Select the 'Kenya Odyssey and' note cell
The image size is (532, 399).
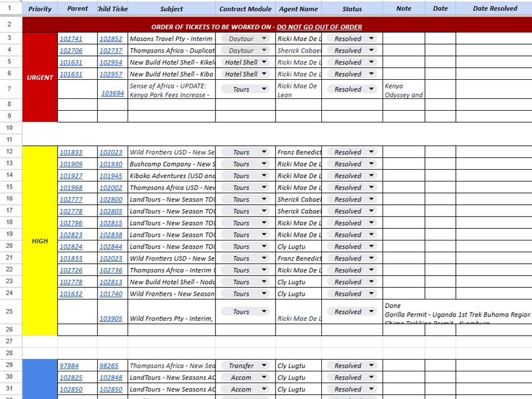404,89
